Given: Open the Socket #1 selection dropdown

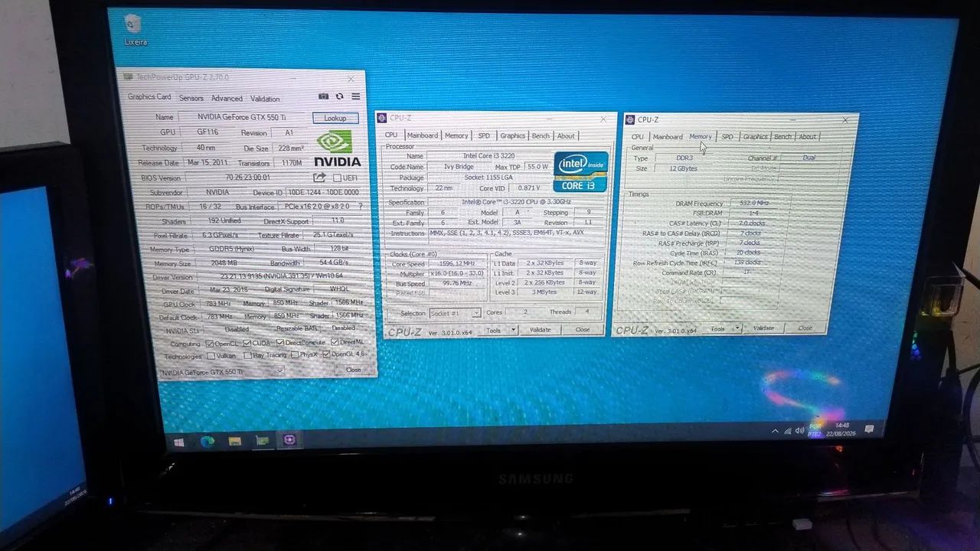Looking at the screenshot, I should [455, 313].
